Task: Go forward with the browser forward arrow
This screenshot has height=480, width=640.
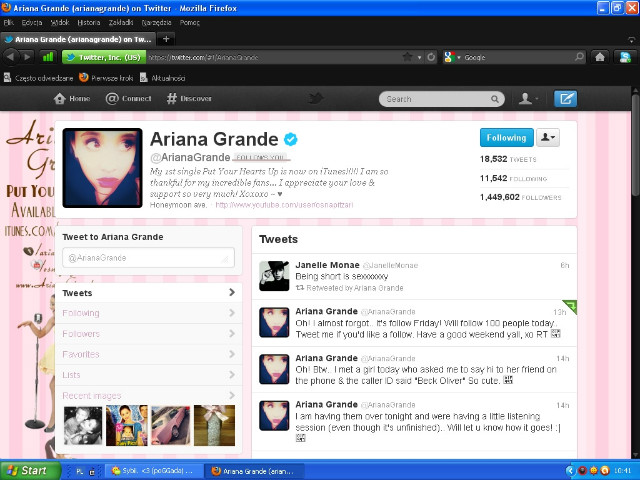Action: (x=27, y=57)
